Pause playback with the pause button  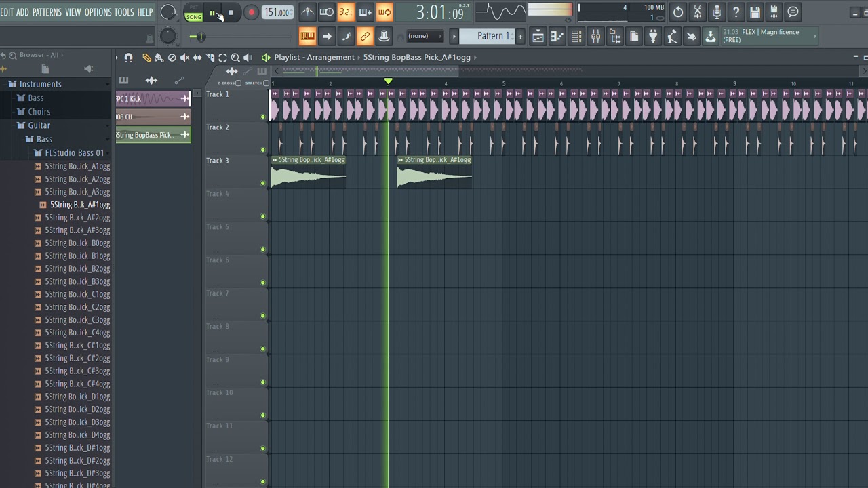(x=212, y=12)
